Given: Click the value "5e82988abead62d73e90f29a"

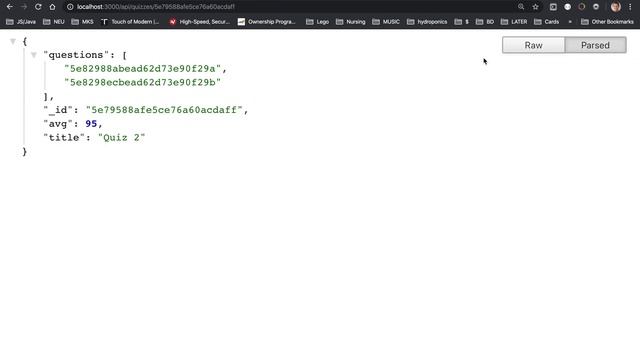Looking at the screenshot, I should click(142, 69).
